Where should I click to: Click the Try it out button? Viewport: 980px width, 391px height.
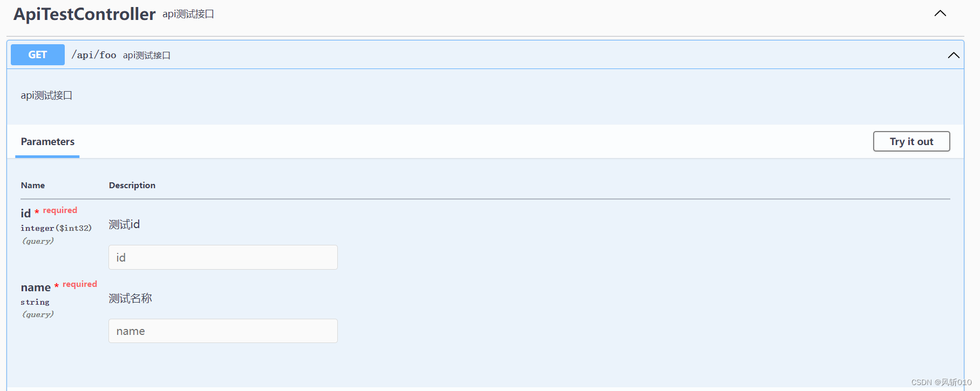[911, 141]
